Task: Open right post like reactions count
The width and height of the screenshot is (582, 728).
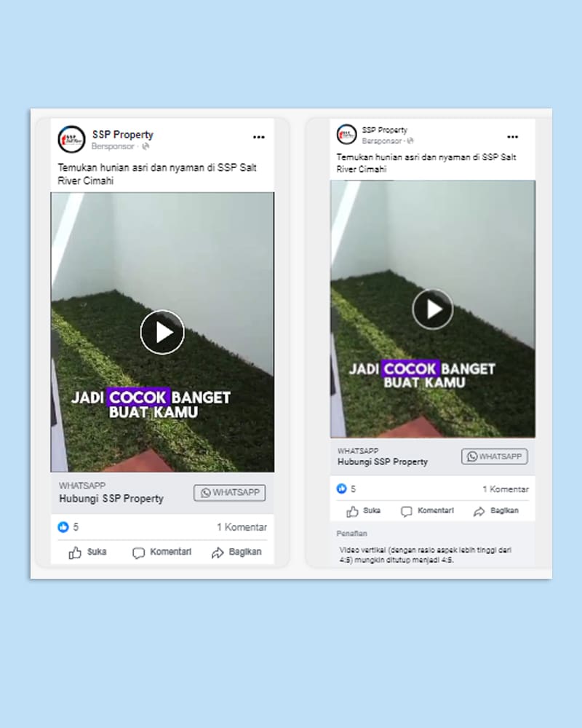Action: tap(346, 489)
